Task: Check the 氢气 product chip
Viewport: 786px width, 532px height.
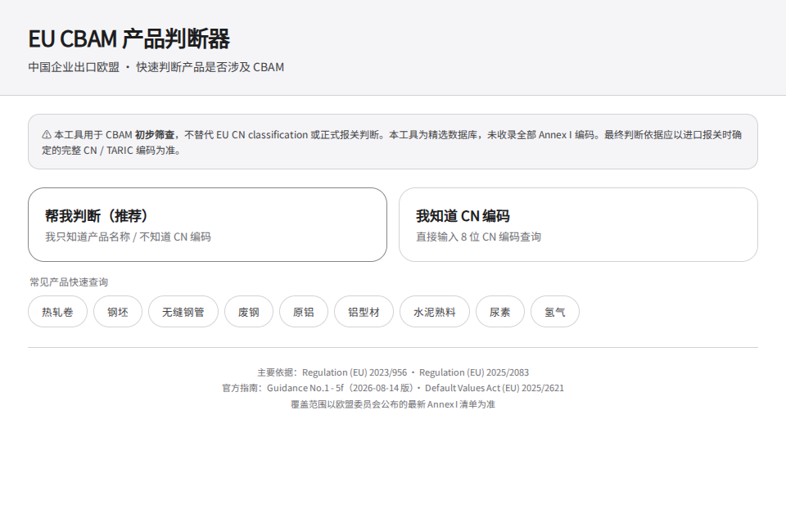Action: tap(555, 312)
